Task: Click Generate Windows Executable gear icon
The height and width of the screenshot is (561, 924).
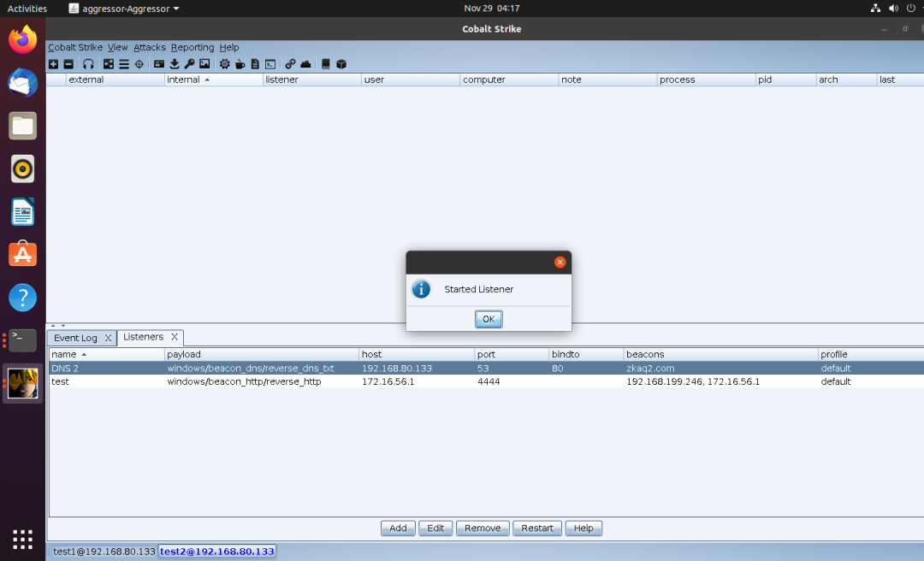Action: [x=224, y=64]
